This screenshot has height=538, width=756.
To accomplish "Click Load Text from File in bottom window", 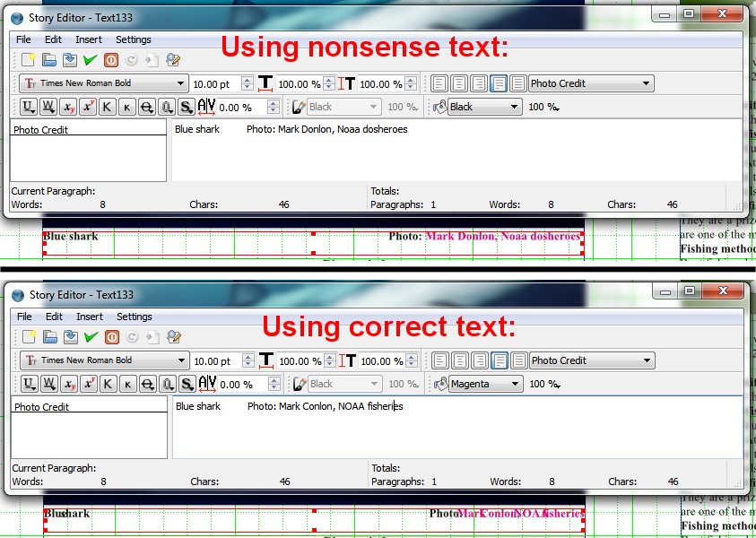I will pyautogui.click(x=49, y=337).
